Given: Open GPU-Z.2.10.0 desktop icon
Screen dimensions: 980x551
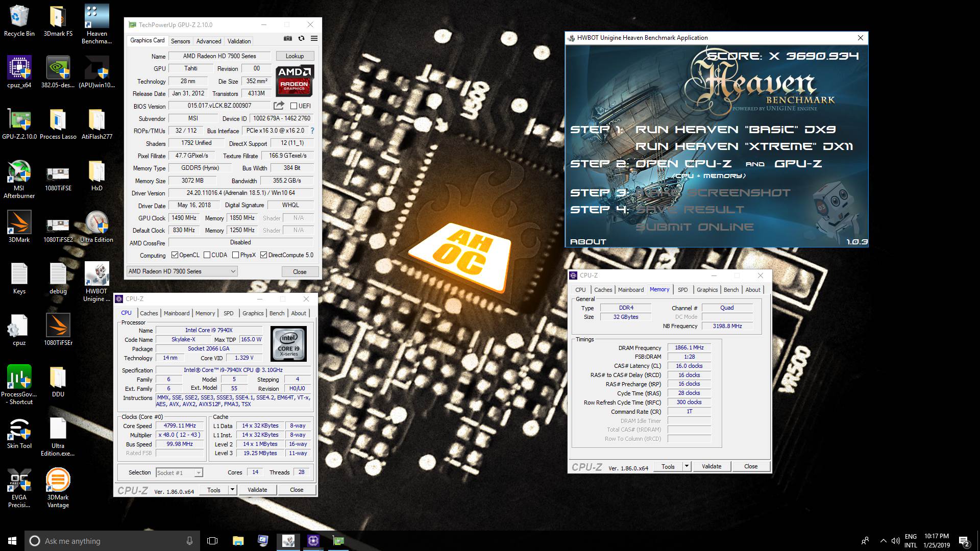Looking at the screenshot, I should pos(19,123).
